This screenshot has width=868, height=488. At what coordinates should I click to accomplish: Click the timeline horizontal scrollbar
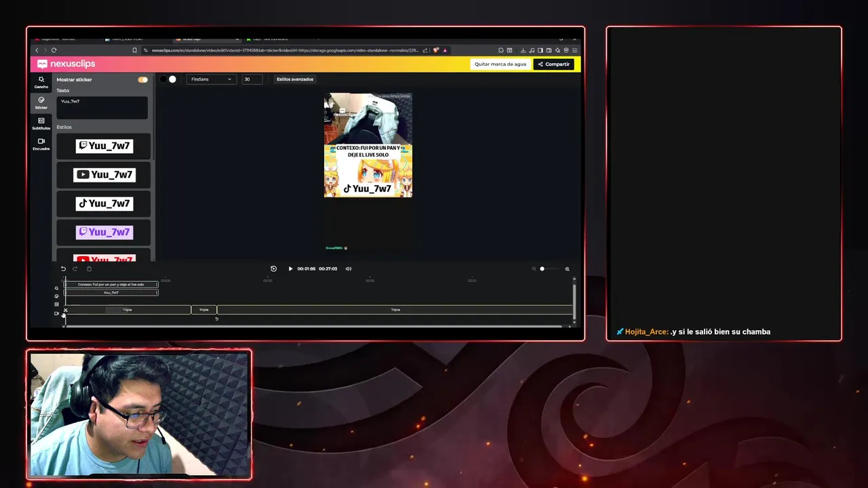[x=313, y=326]
